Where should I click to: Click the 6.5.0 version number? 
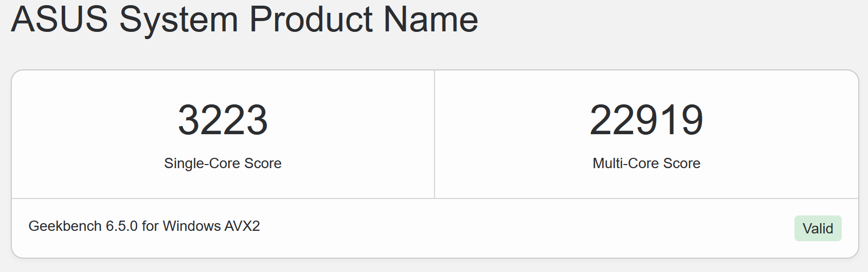coord(121,226)
